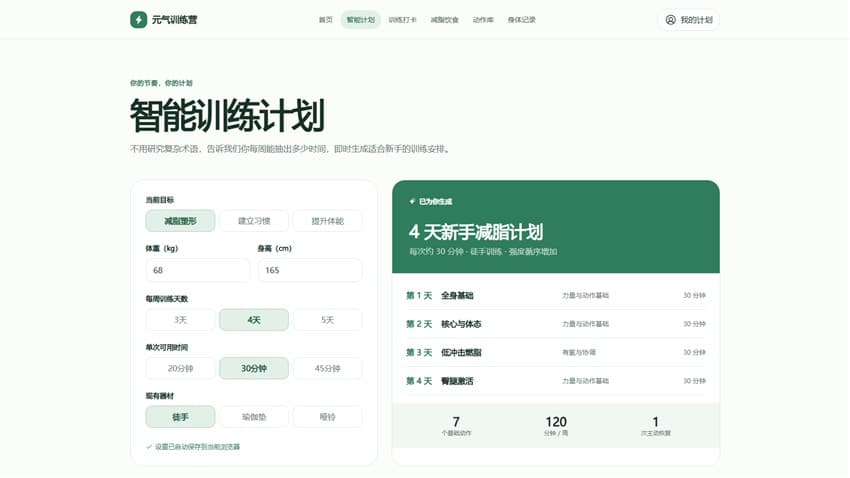Open the 全身基础 workout
The image size is (850, 478).
(457, 295)
